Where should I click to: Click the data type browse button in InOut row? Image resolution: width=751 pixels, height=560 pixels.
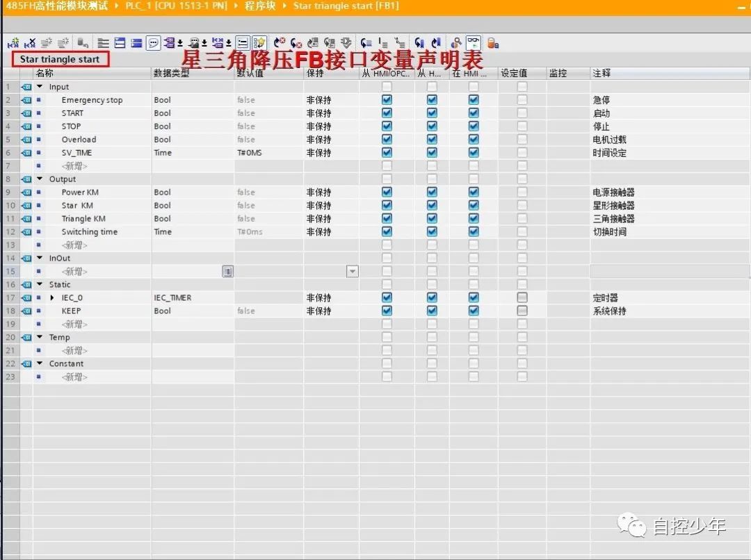tap(227, 271)
